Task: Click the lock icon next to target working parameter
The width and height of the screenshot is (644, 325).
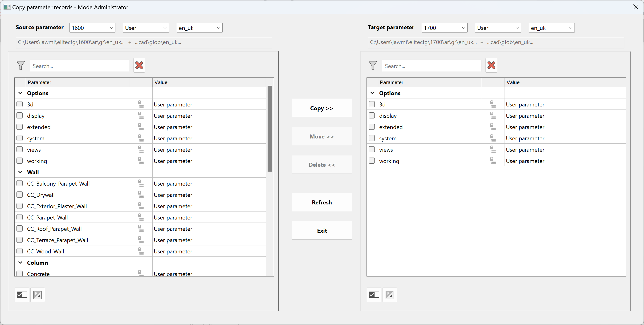Action: coord(493,161)
